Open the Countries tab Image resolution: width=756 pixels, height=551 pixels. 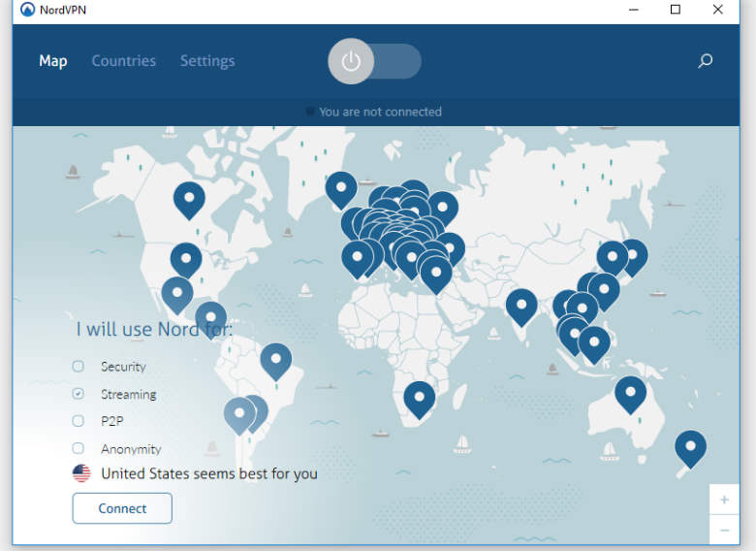tap(124, 61)
